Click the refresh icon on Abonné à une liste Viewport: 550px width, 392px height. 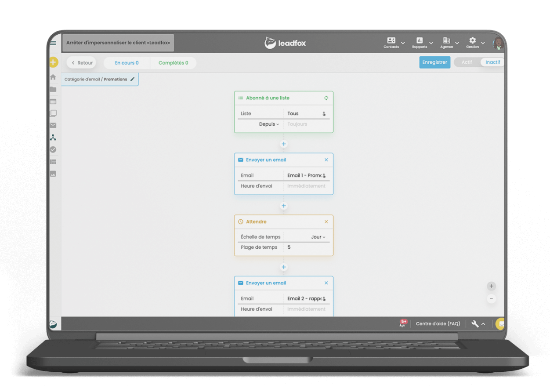(x=326, y=98)
